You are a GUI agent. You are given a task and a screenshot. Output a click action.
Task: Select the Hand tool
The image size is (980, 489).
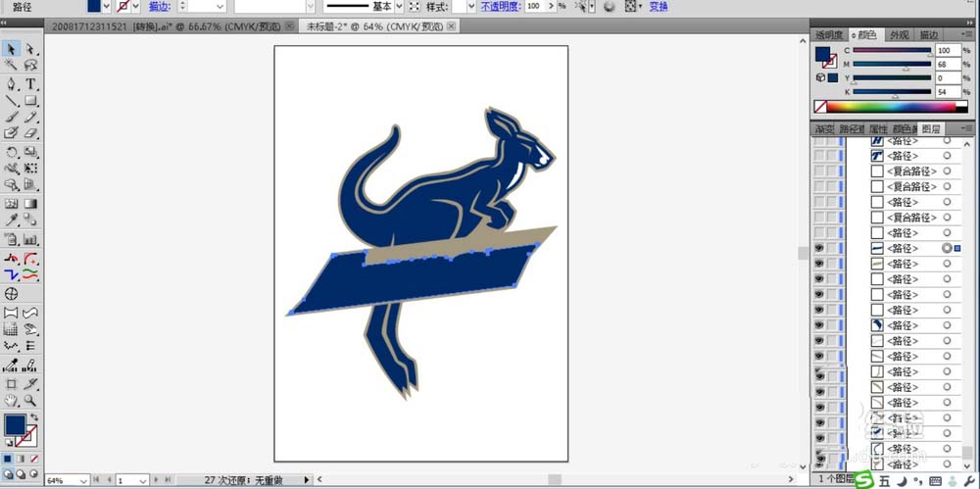coord(11,400)
